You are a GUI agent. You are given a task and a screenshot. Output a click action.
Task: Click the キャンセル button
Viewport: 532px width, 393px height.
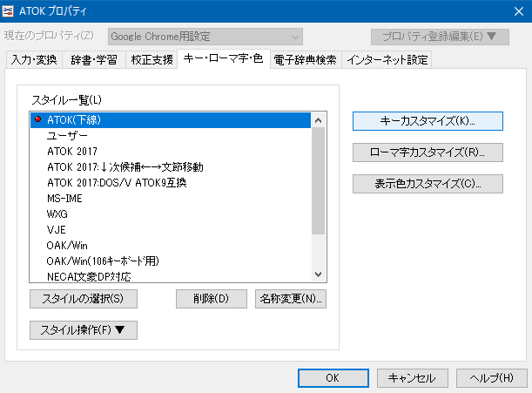[413, 378]
